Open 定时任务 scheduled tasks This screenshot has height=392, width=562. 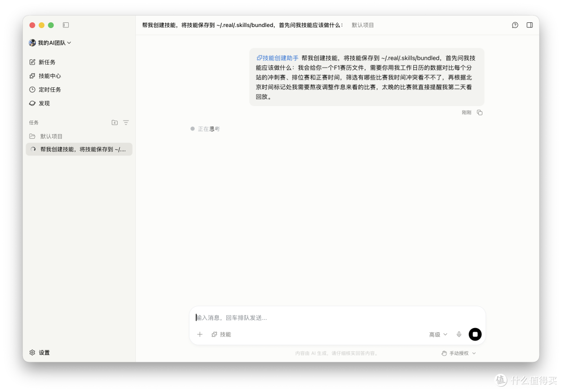pos(45,89)
